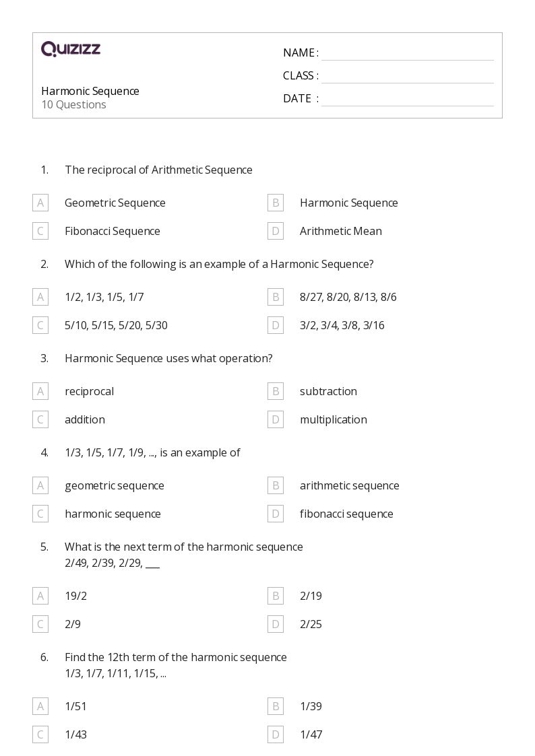Click the Quizizz logo
The width and height of the screenshot is (535, 756).
(x=71, y=48)
